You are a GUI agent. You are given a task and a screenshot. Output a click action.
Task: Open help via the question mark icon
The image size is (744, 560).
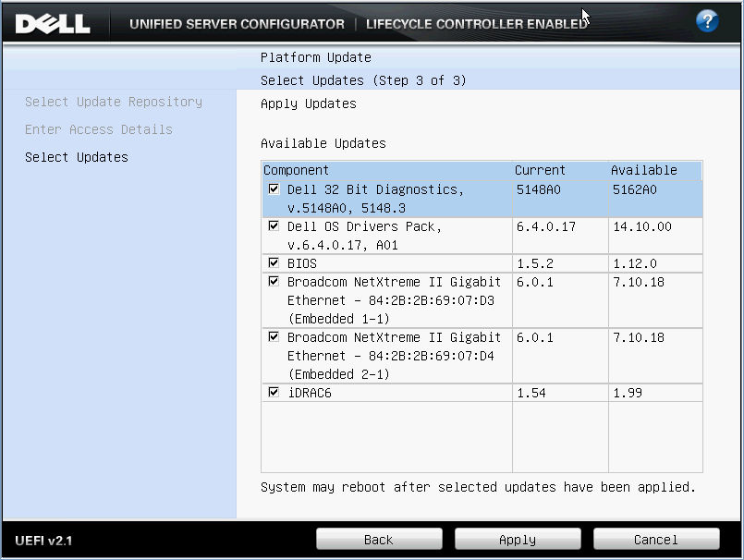pyautogui.click(x=707, y=21)
